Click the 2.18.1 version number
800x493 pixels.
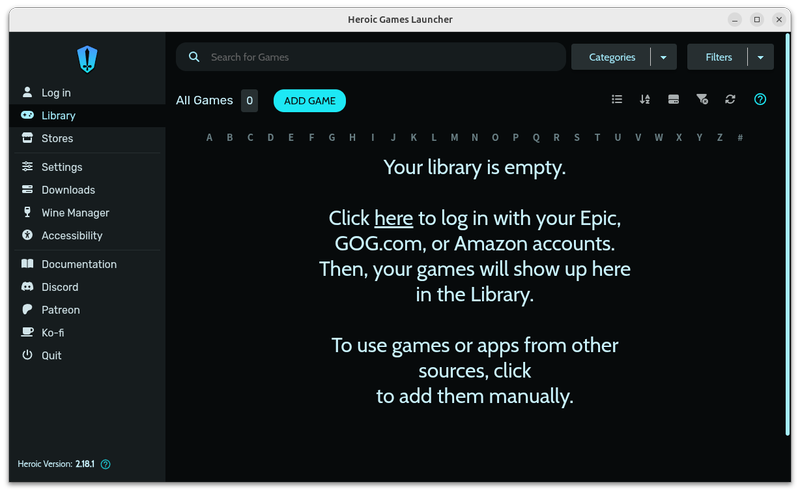tap(85, 464)
